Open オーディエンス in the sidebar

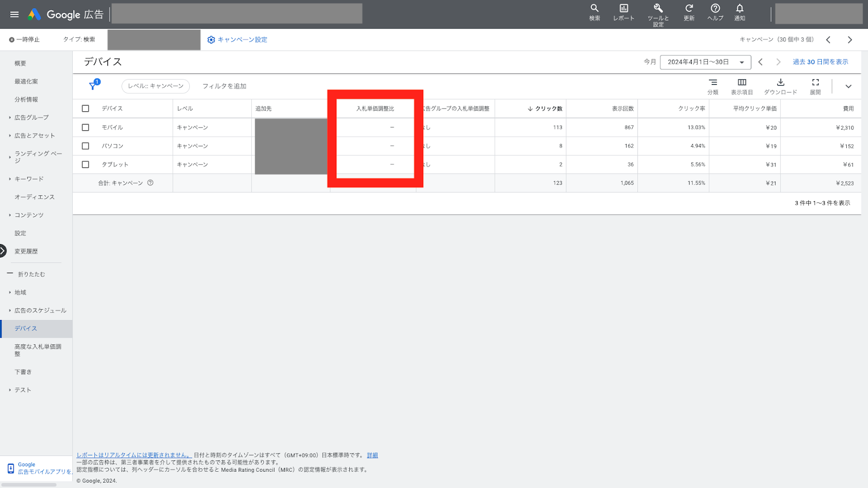coord(35,197)
